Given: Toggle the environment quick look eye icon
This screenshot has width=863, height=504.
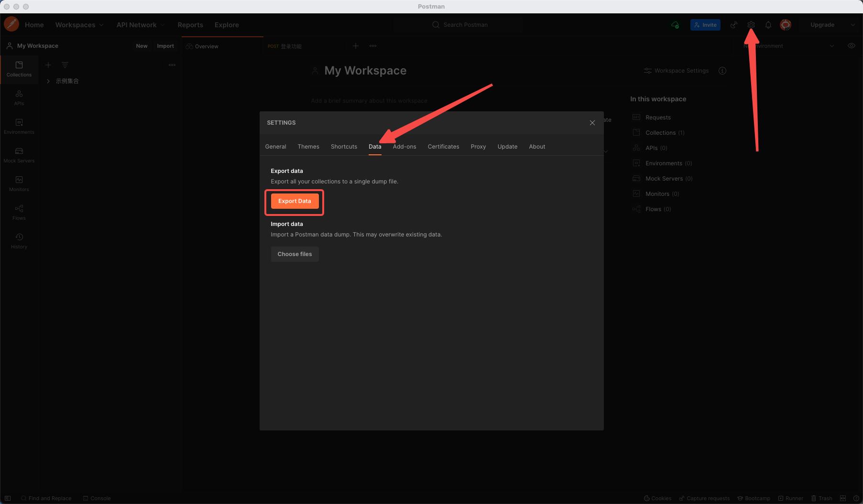Looking at the screenshot, I should [851, 46].
